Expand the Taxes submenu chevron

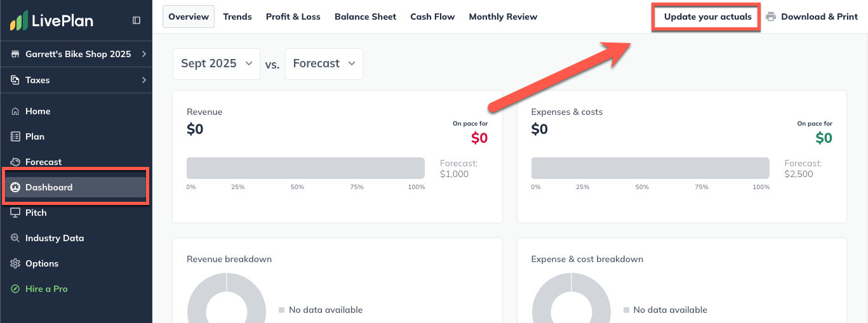144,80
